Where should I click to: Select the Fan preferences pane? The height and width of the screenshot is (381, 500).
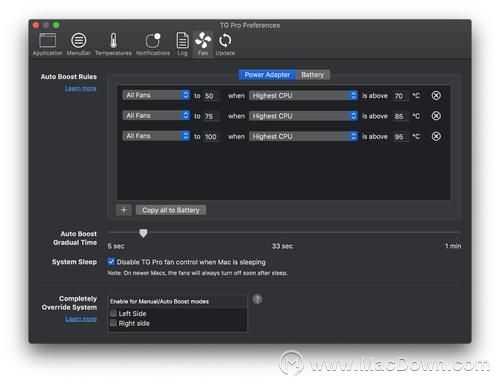click(203, 44)
